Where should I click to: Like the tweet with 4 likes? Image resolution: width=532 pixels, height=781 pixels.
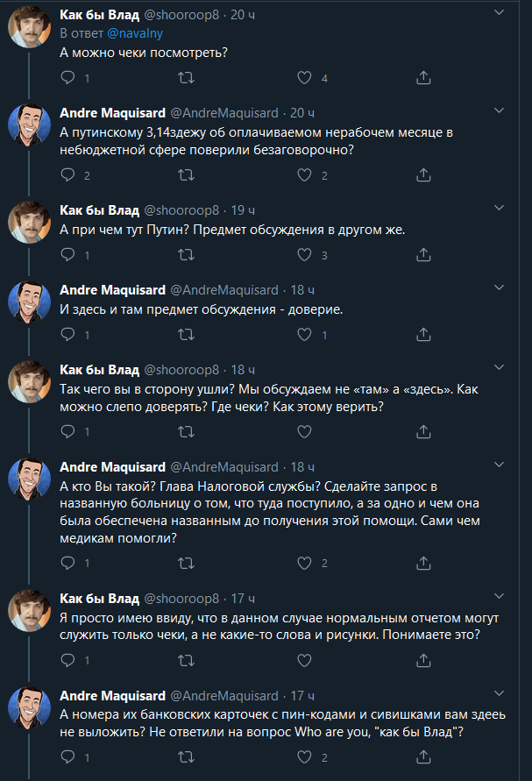pos(304,78)
